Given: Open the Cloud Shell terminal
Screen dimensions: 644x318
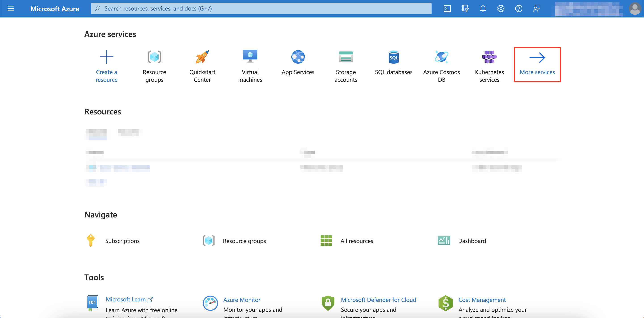Looking at the screenshot, I should point(447,8).
